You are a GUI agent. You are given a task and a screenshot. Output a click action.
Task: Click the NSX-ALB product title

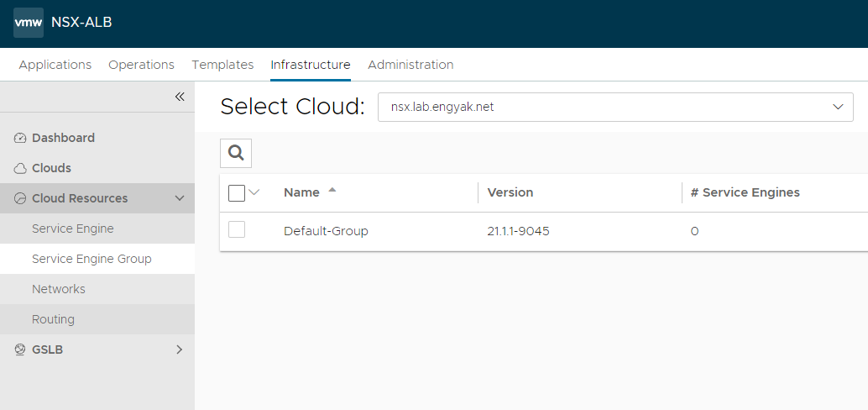point(81,23)
